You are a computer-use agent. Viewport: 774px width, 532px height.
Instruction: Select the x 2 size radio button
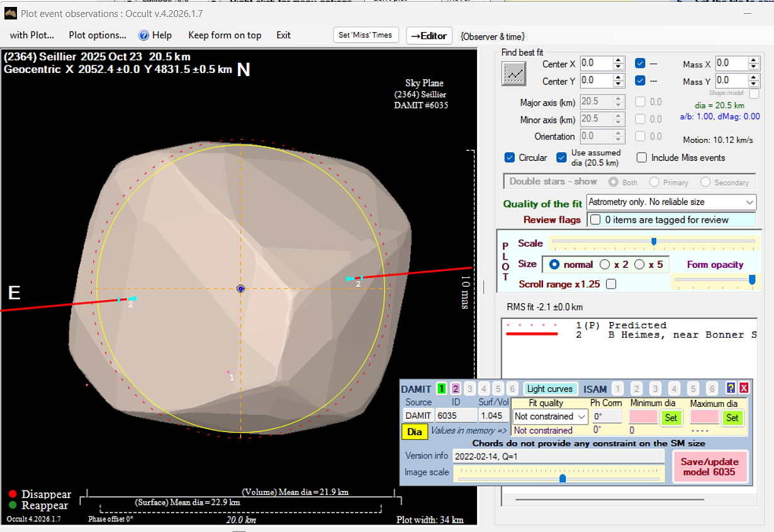(x=605, y=265)
